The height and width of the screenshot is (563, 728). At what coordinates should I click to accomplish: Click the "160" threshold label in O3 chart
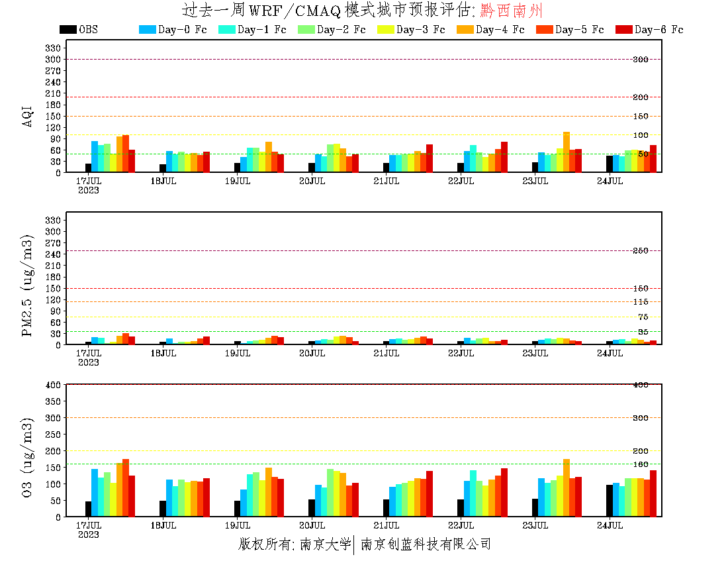click(x=641, y=464)
